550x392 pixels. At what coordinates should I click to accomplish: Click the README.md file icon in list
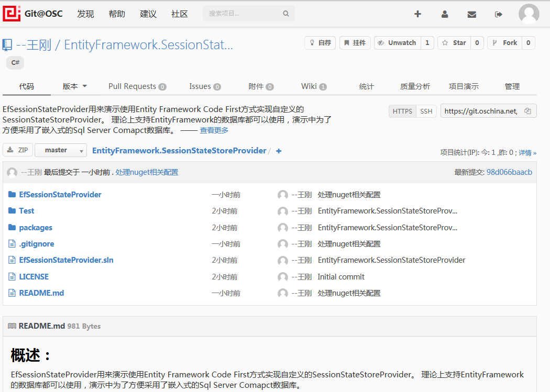12,293
